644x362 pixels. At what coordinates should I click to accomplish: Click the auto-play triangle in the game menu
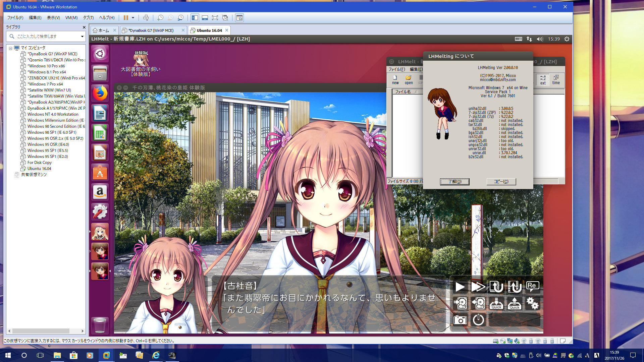[x=460, y=287]
